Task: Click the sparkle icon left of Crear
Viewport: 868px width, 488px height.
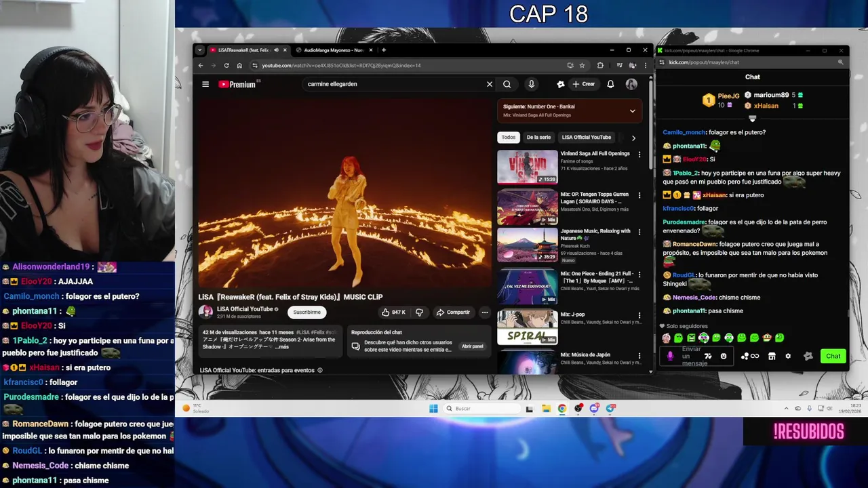Action: tap(560, 84)
